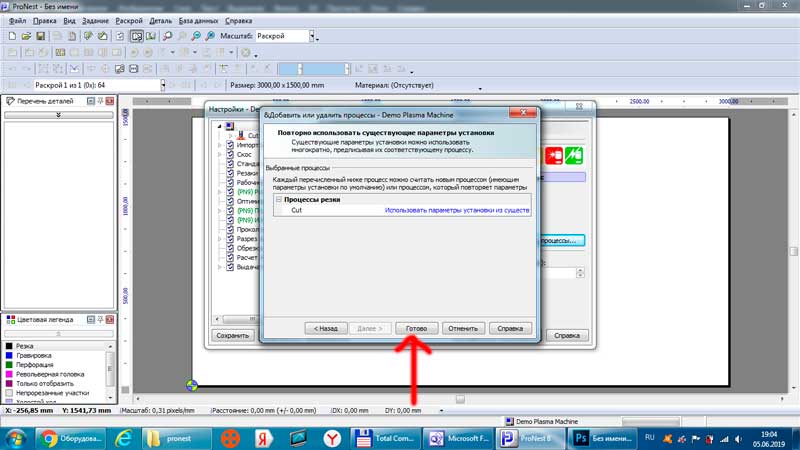Close the Перечень деталей panel

[x=110, y=101]
